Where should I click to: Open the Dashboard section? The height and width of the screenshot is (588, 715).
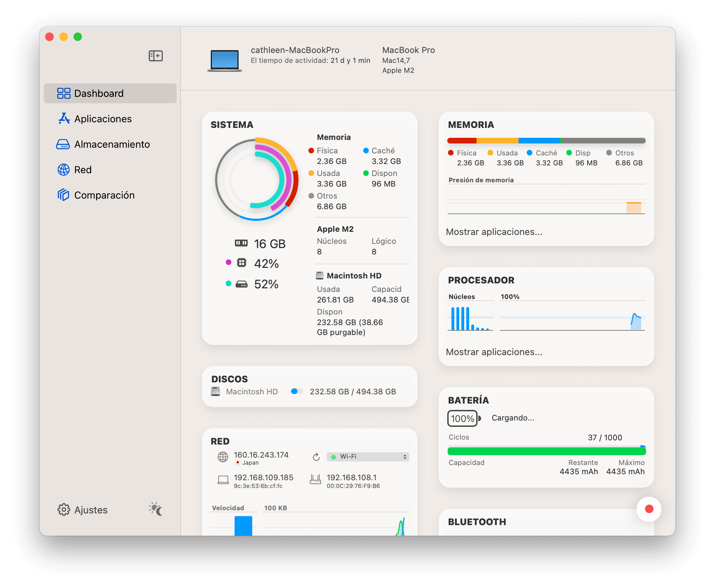pos(110,93)
